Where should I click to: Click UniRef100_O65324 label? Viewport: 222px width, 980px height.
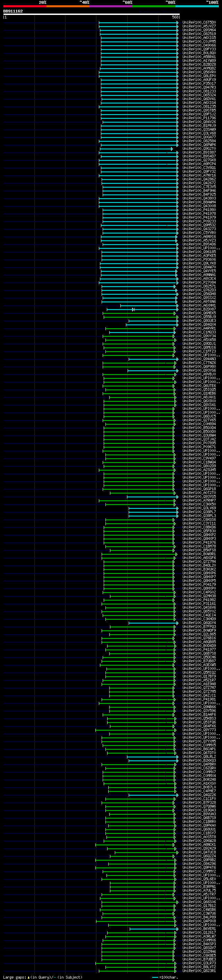coord(199,95)
